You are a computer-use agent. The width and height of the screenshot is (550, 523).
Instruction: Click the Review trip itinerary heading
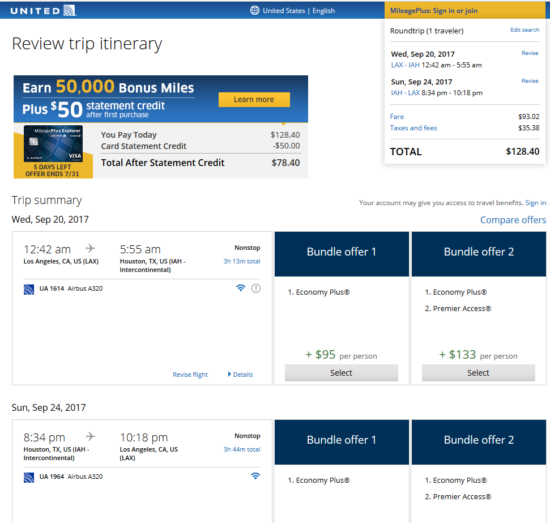pyautogui.click(x=87, y=44)
